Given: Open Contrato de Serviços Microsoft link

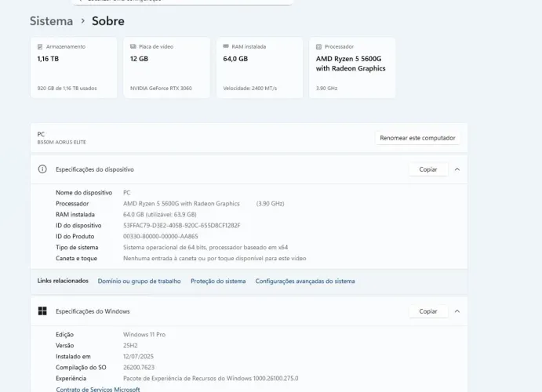Looking at the screenshot, I should click(97, 389).
